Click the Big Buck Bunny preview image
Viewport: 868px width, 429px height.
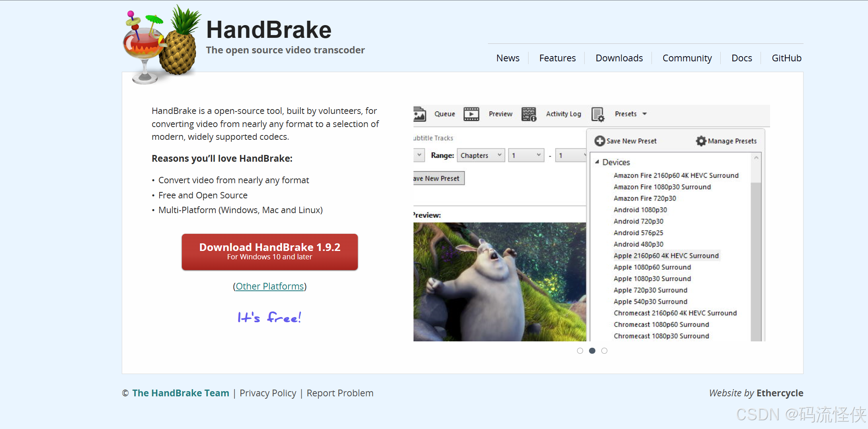[499, 282]
